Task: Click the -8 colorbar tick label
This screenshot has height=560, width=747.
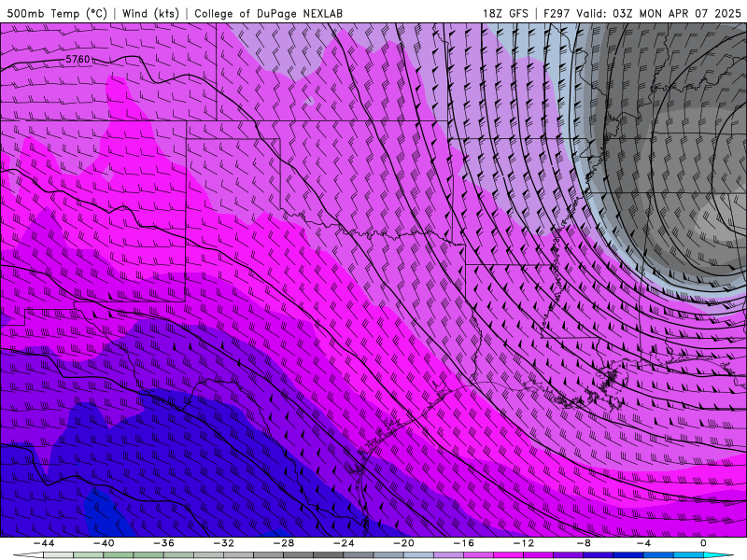Action: pyautogui.click(x=584, y=543)
